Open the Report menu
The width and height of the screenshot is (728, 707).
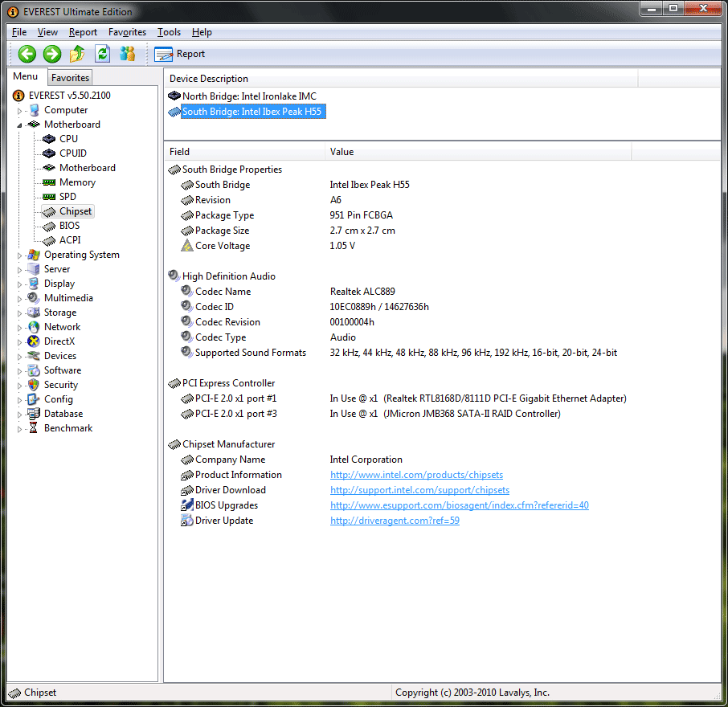(83, 32)
